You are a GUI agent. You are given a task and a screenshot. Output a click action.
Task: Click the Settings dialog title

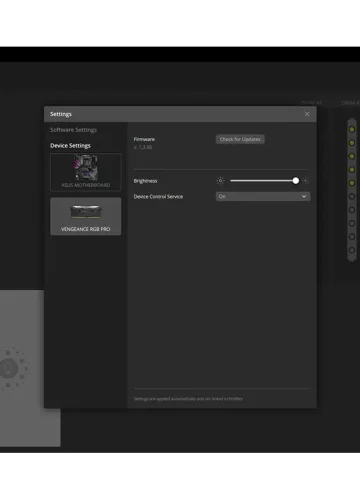[61, 114]
